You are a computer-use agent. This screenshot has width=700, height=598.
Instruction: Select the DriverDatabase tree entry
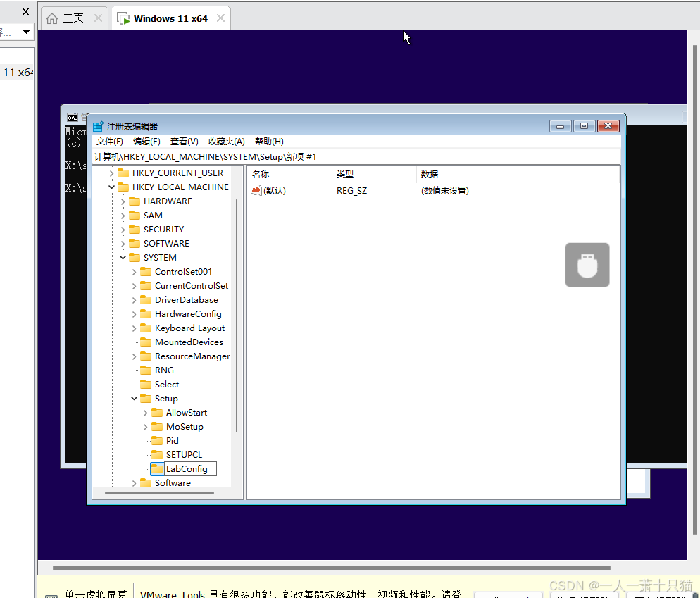187,299
